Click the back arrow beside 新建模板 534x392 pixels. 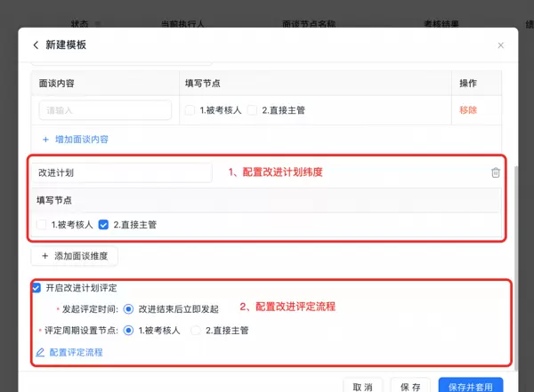click(36, 44)
